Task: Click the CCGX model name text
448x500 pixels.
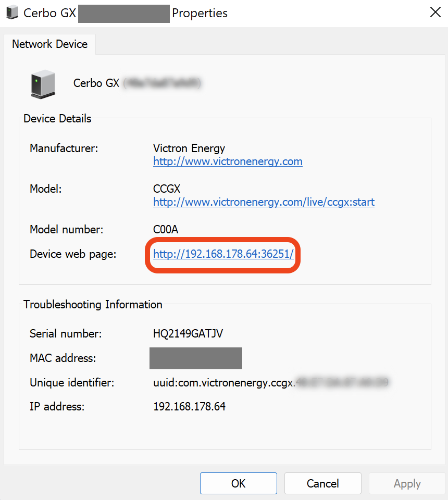Action: (x=167, y=189)
